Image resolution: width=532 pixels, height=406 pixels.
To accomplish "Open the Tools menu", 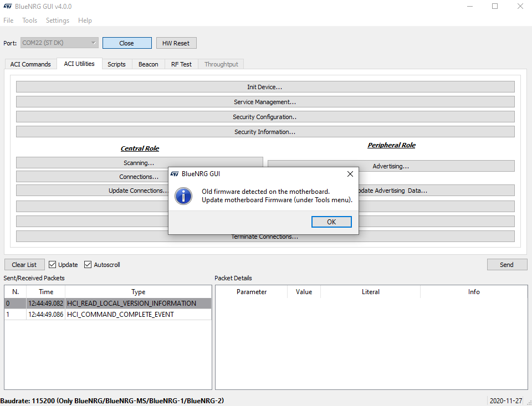I will tap(29, 20).
